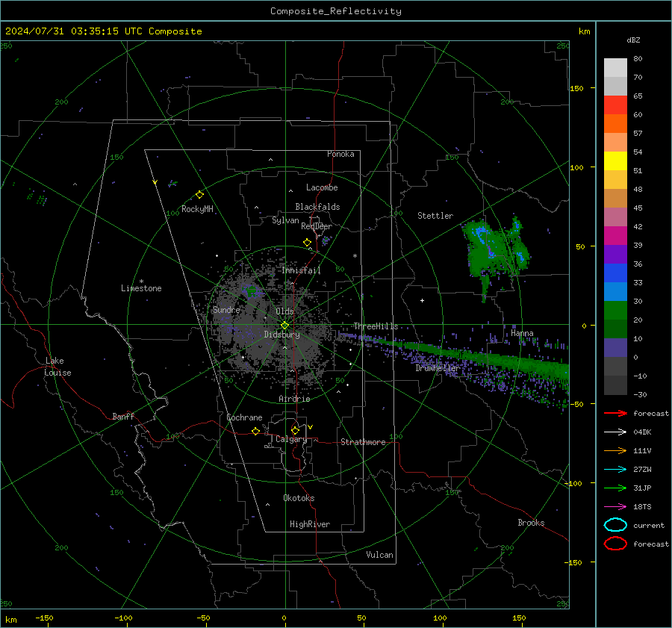Viewport: 672px width, 628px height.
Task: Select the royal blue 33 dBZ swatch
Action: [615, 273]
